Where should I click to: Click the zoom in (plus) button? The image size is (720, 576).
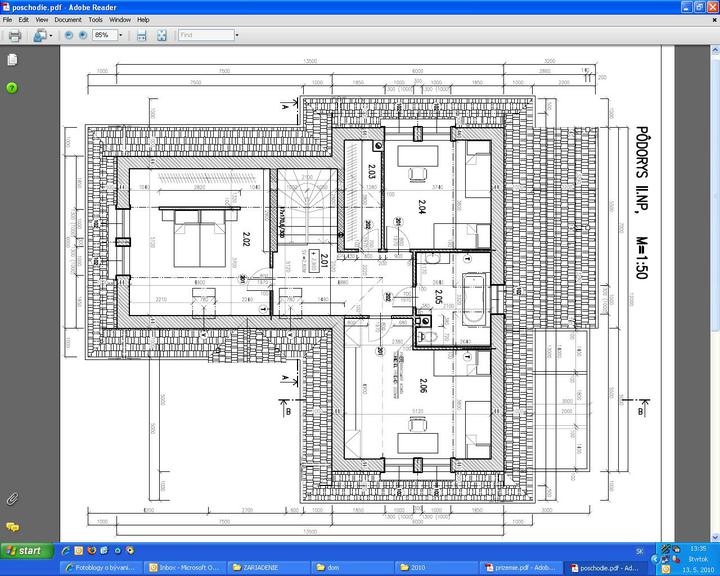83,35
